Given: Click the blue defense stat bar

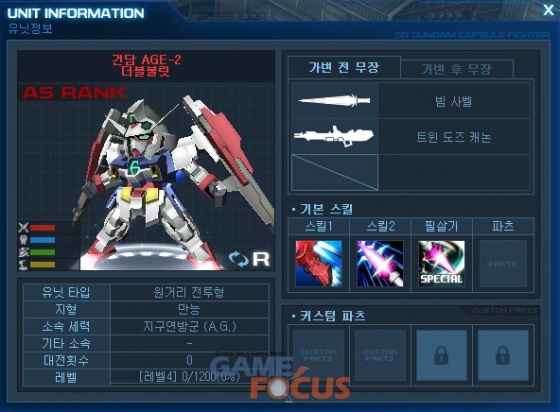Looking at the screenshot, I should [x=42, y=240].
